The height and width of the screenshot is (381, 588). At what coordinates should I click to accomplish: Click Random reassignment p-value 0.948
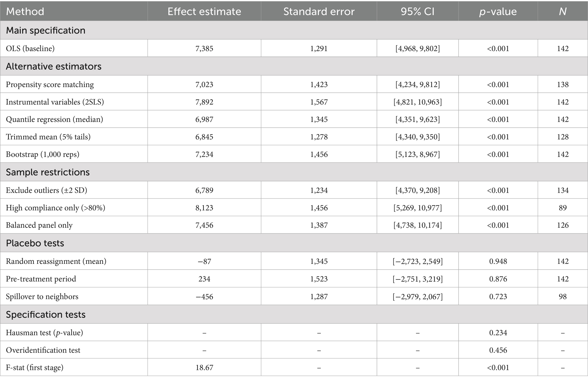pos(498,261)
